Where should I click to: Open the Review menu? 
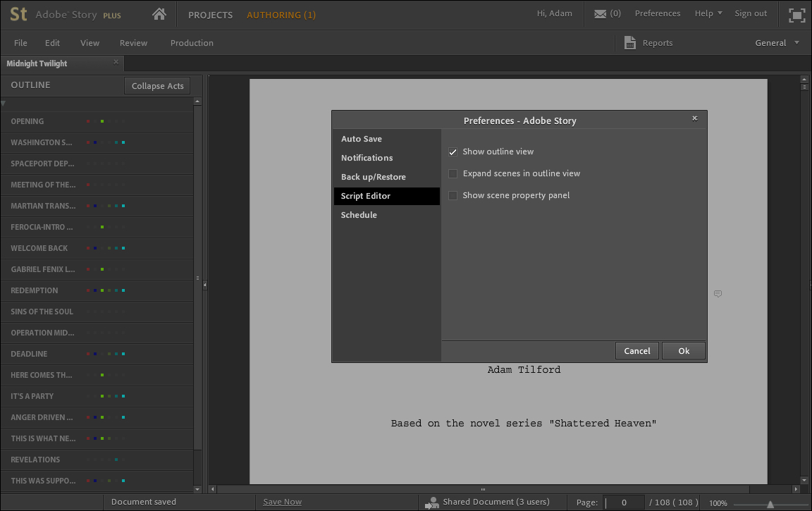coord(134,43)
